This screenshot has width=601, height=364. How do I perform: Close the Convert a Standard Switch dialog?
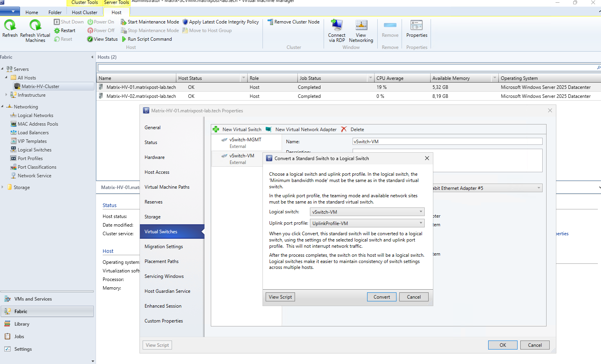(x=427, y=158)
